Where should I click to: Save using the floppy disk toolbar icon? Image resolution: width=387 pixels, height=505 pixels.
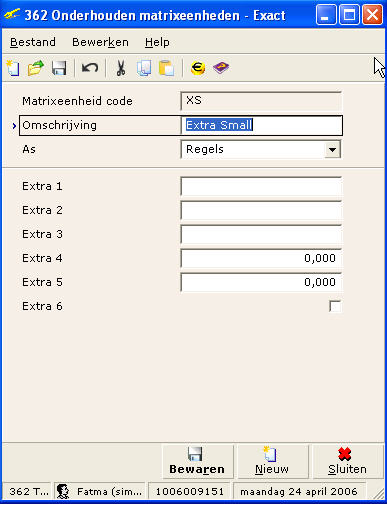coord(59,68)
